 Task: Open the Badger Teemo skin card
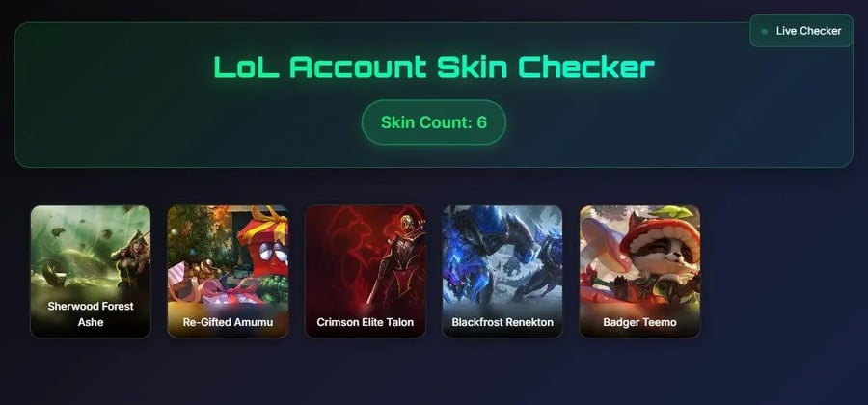pos(639,272)
